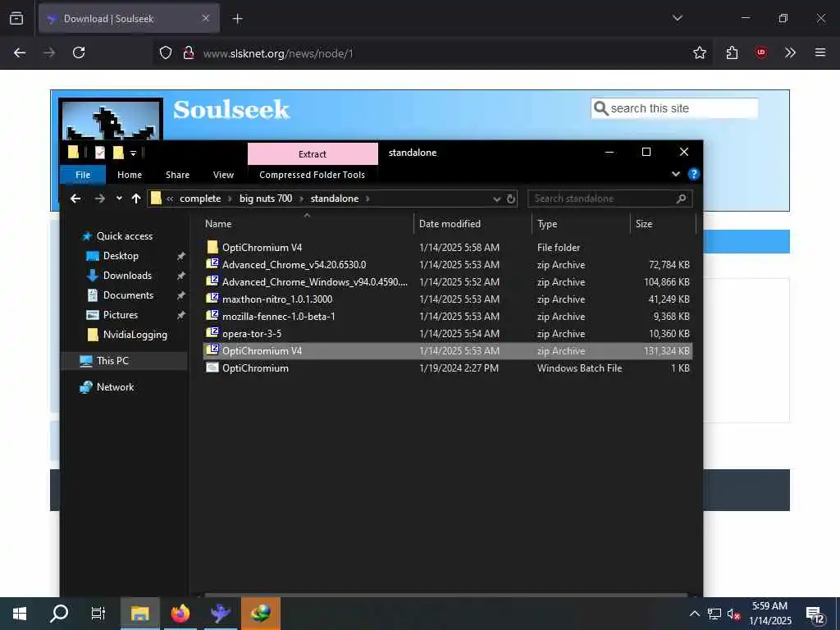Image resolution: width=840 pixels, height=630 pixels.
Task: Click the Soulseek search this site field
Action: pos(675,108)
